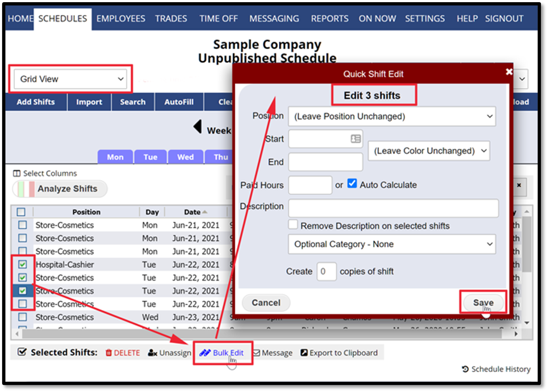Expand the Optional Category dropdown
Image resolution: width=548 pixels, height=392 pixels.
[392, 245]
